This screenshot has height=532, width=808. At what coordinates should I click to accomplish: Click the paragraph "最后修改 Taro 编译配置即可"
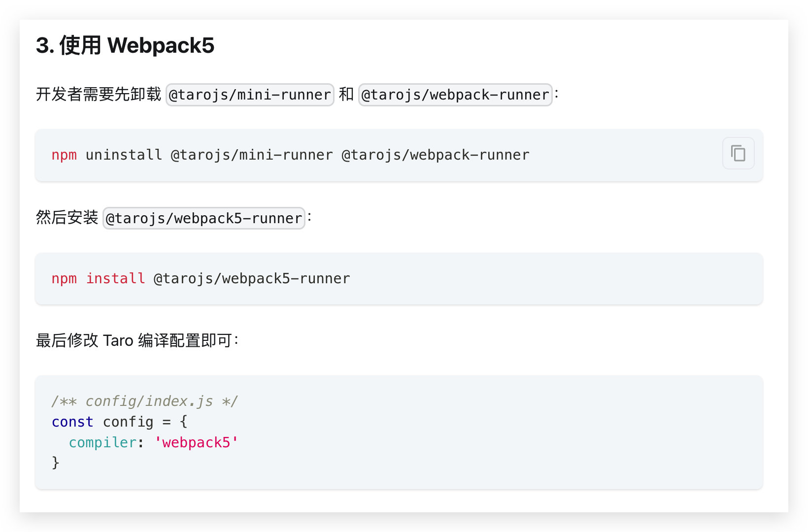tap(137, 340)
